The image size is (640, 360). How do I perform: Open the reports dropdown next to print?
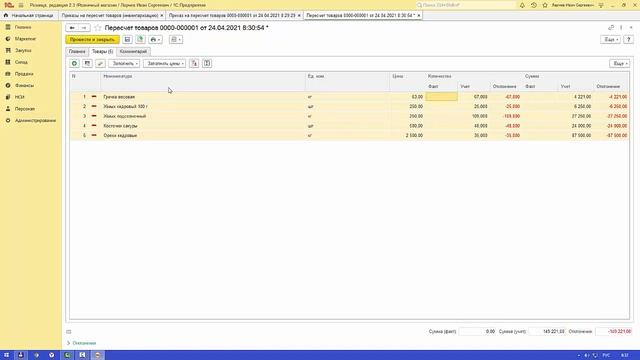(176, 40)
